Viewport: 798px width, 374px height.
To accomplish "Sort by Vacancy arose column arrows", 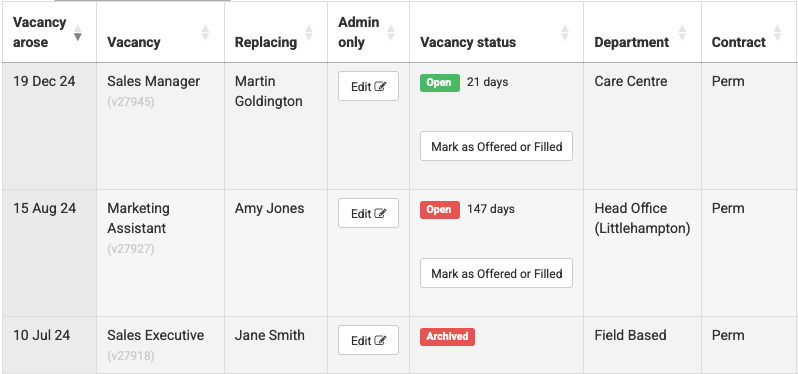I will [77, 33].
